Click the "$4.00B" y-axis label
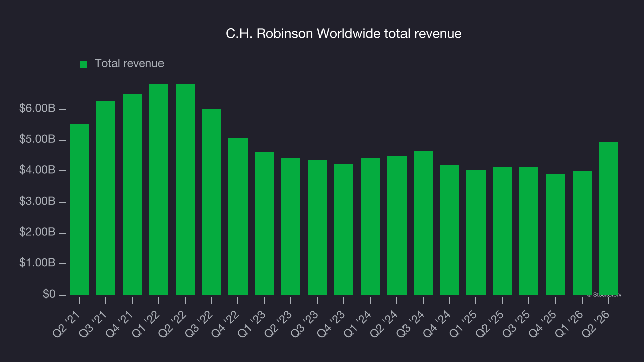Image resolution: width=644 pixels, height=362 pixels. click(36, 171)
